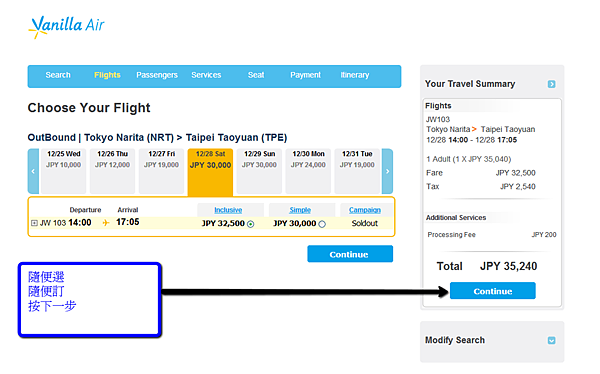Show later dates with right arrow

pyautogui.click(x=387, y=171)
